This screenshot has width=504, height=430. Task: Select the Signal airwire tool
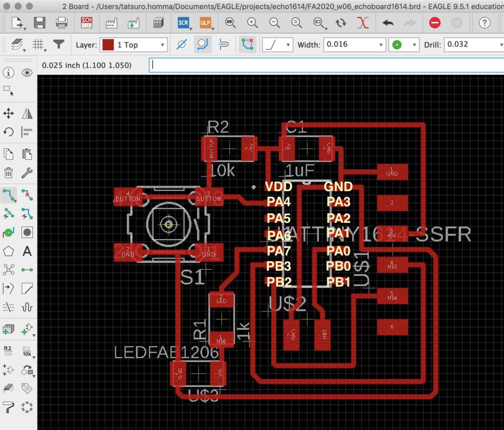[27, 270]
